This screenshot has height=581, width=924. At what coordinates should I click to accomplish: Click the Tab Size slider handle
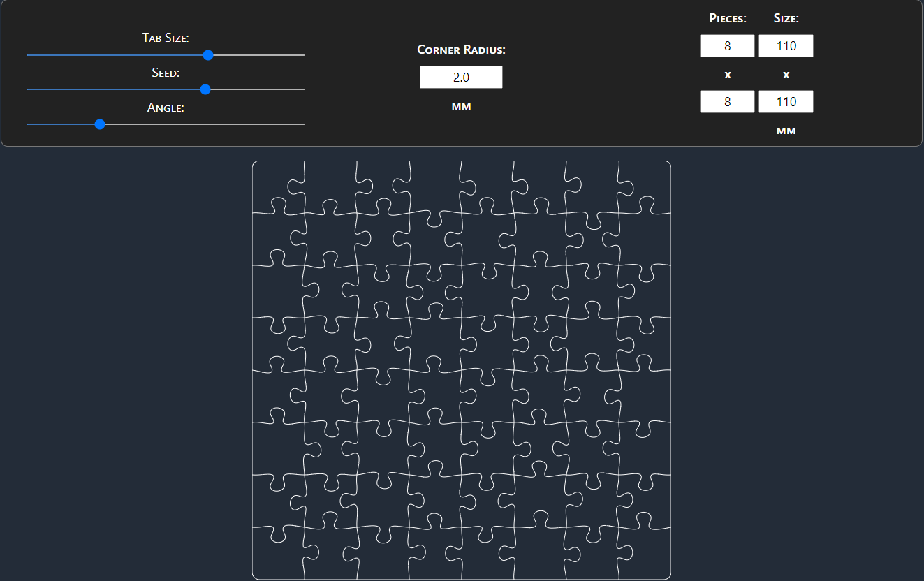(207, 55)
